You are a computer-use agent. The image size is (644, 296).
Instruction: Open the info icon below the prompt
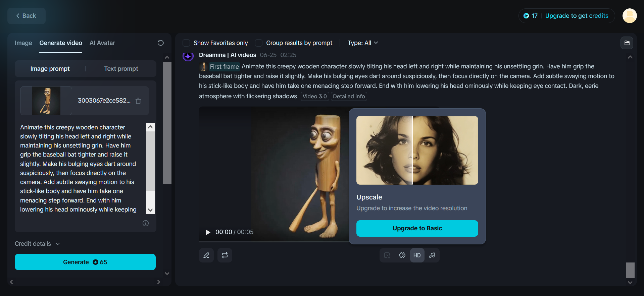point(146,223)
